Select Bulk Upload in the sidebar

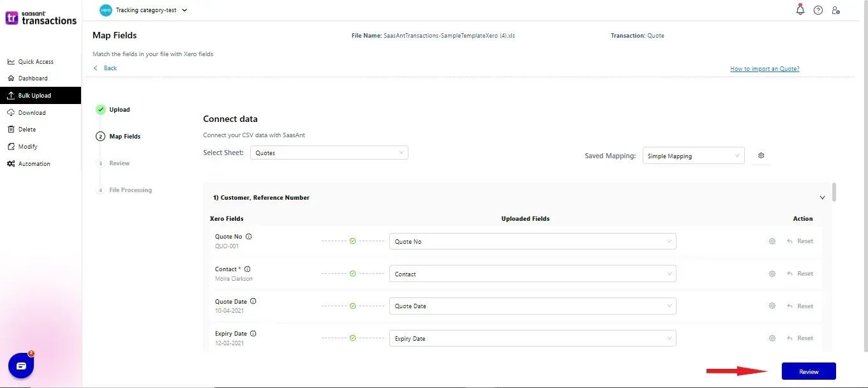coord(41,96)
